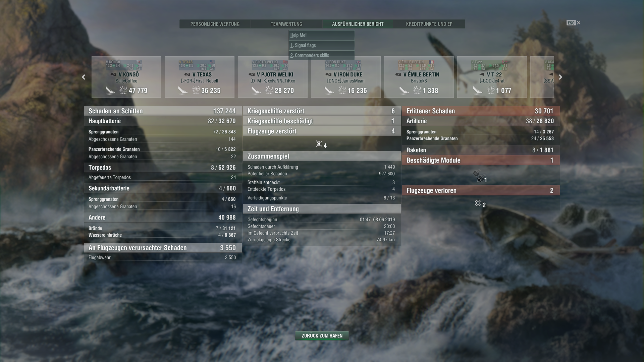Open the Help Me! dropdown header
The width and height of the screenshot is (644, 362).
[x=321, y=35]
